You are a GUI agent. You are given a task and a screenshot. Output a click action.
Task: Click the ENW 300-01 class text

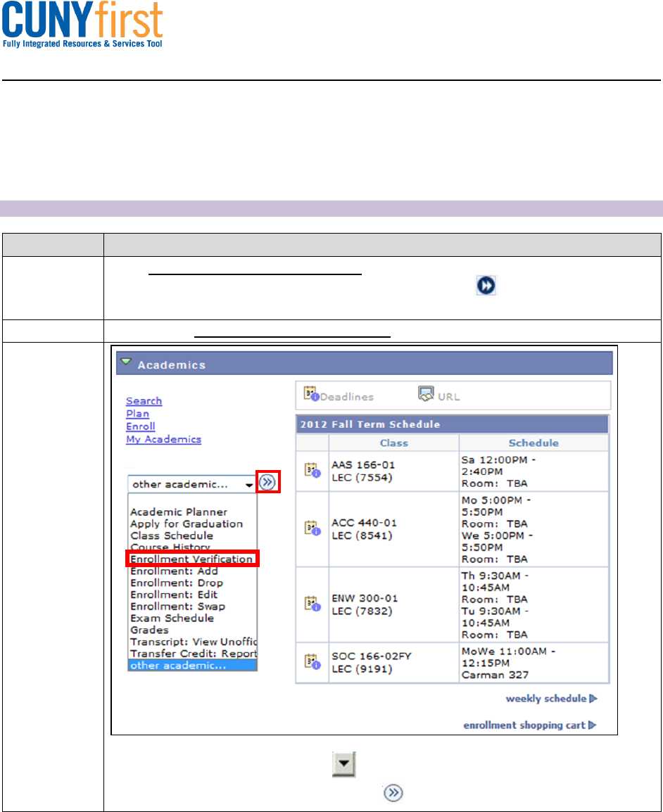click(x=365, y=599)
